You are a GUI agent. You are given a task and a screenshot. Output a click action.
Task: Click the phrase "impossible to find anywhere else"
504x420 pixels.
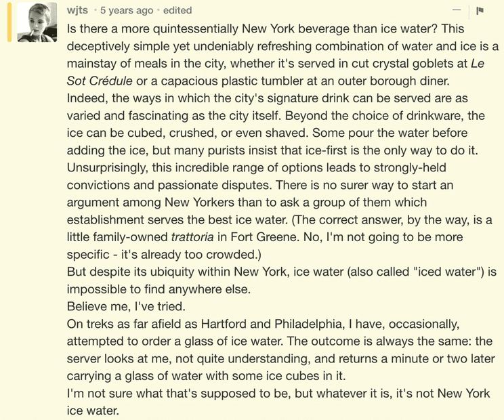(158, 289)
